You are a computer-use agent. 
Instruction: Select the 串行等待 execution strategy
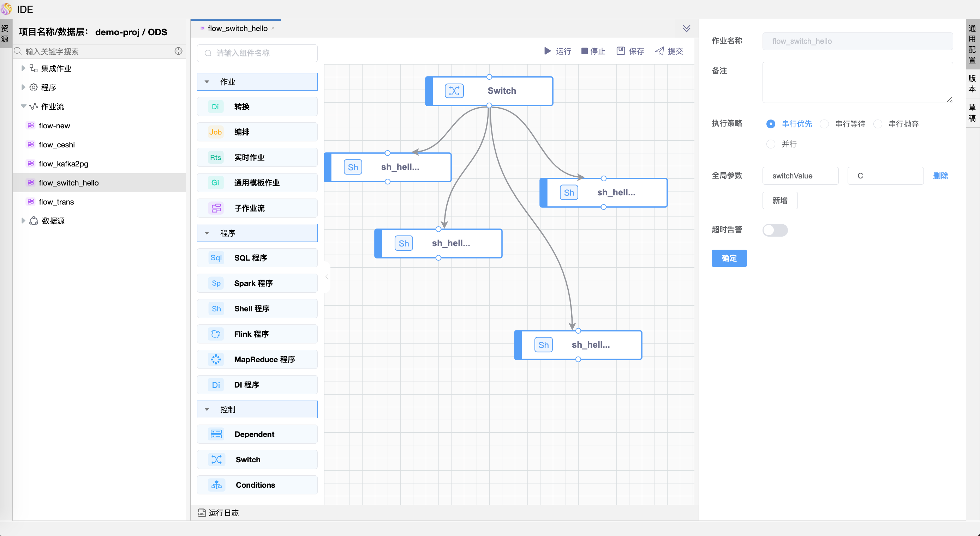824,124
